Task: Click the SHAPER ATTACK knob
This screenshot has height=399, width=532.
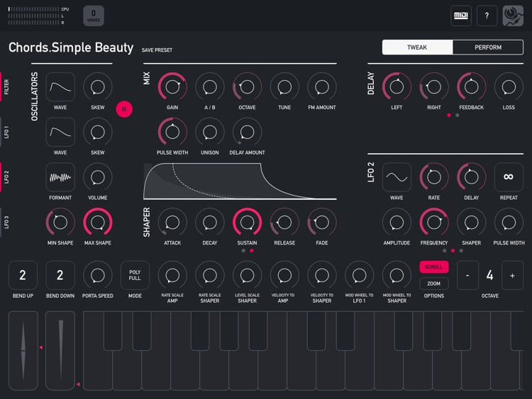Action: pyautogui.click(x=172, y=222)
